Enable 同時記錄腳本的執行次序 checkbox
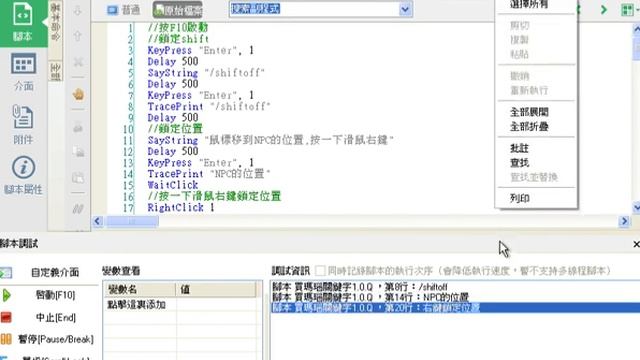 320,271
